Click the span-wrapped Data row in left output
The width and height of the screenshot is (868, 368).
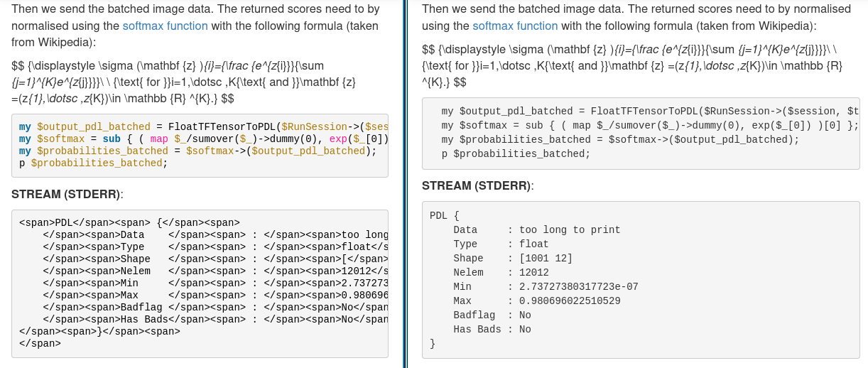point(215,234)
